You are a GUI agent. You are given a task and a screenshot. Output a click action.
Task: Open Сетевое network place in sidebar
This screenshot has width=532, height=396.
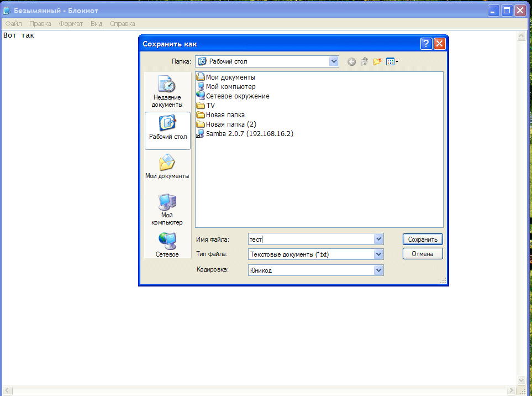pos(167,244)
